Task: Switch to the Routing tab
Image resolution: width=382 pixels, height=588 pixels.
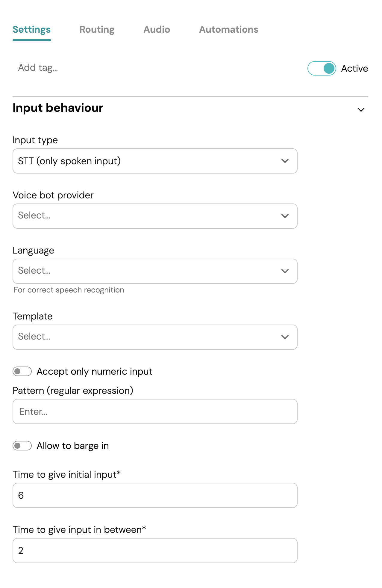Action: tap(96, 29)
